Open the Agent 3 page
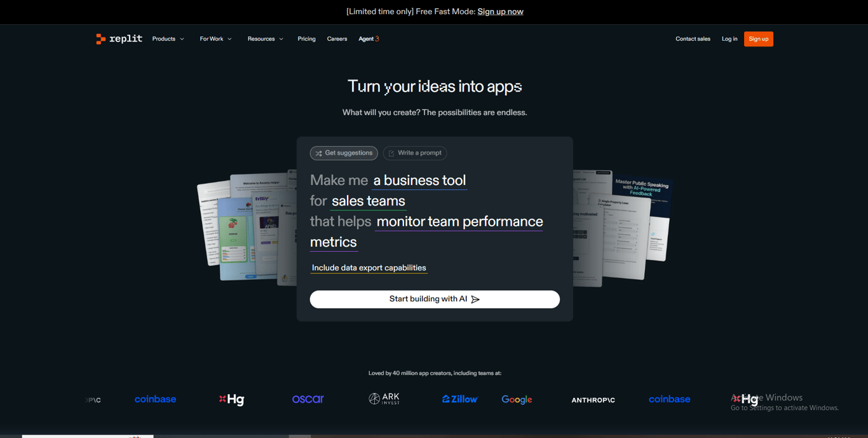Screen dimensions: 868x438 tap(369, 39)
